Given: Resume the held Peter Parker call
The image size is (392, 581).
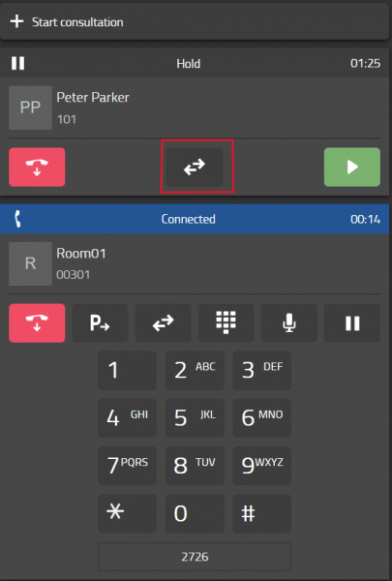Looking at the screenshot, I should (352, 168).
